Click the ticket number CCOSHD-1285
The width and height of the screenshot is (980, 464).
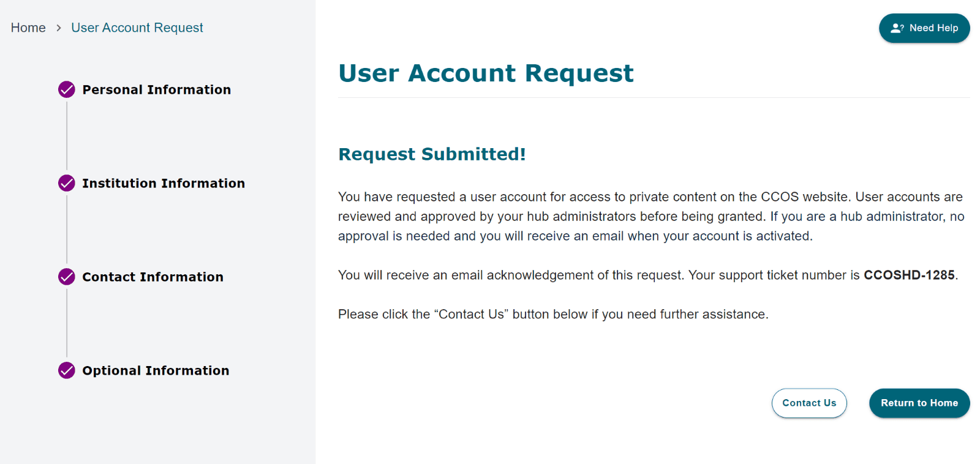pos(909,275)
